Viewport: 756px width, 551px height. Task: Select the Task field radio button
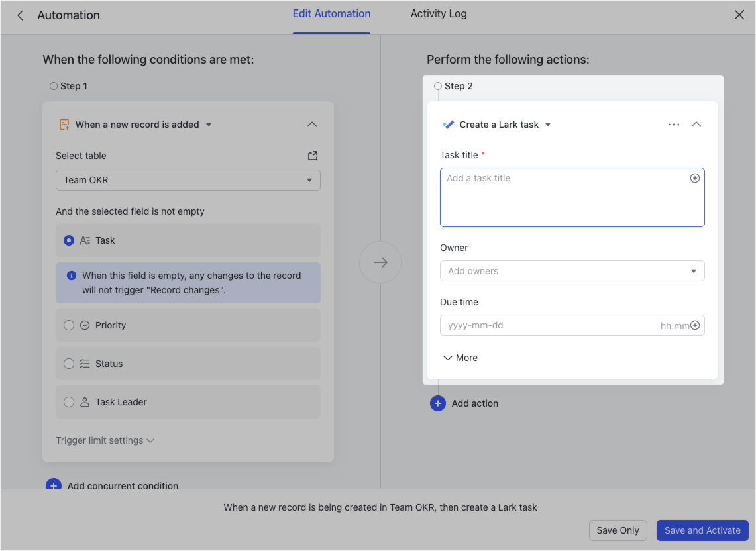pos(69,240)
